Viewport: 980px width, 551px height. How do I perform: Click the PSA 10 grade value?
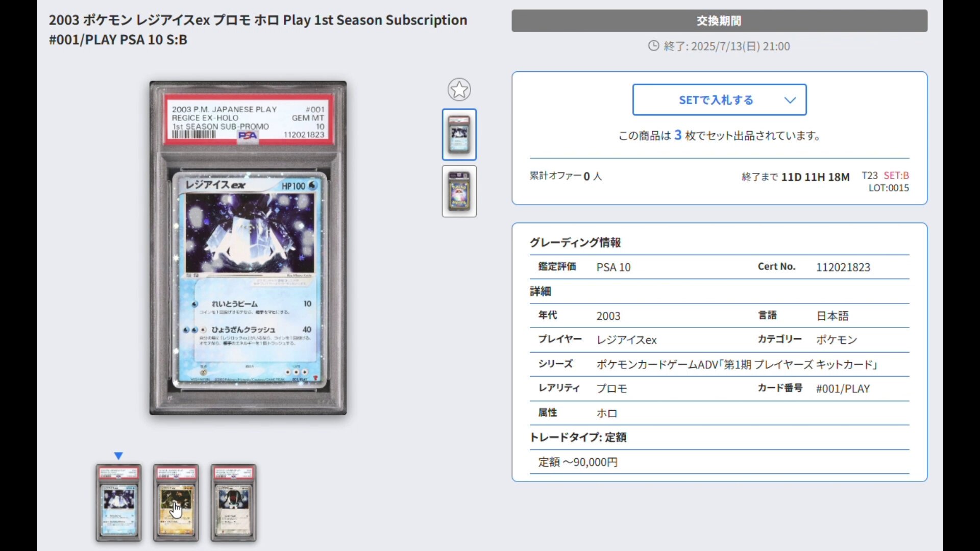(x=614, y=267)
